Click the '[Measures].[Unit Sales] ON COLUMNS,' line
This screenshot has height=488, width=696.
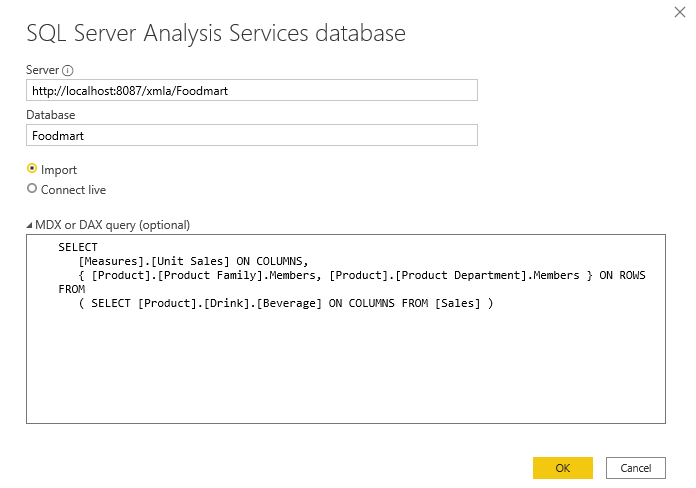coord(193,261)
